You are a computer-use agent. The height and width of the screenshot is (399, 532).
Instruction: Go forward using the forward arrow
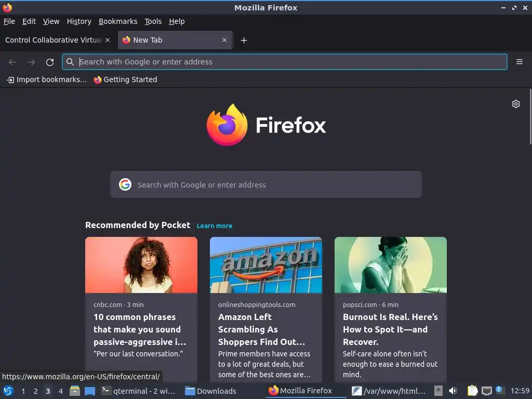click(31, 62)
